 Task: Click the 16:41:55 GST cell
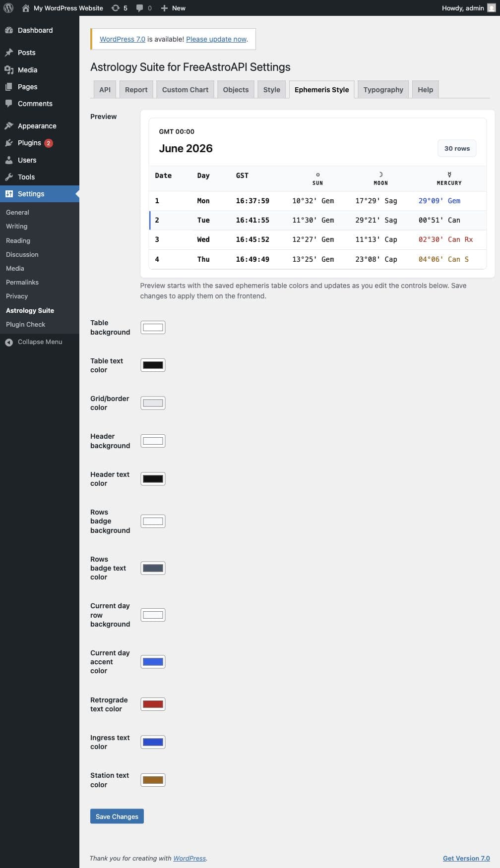pos(252,220)
